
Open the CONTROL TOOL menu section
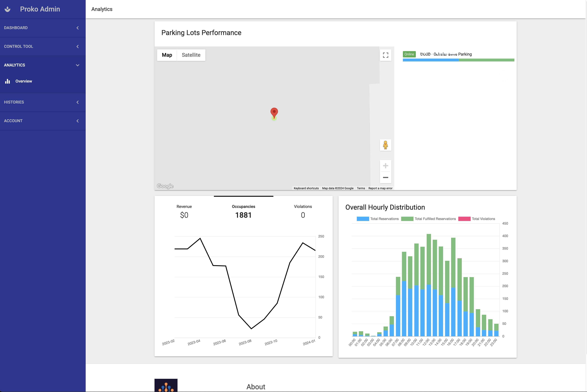click(43, 47)
